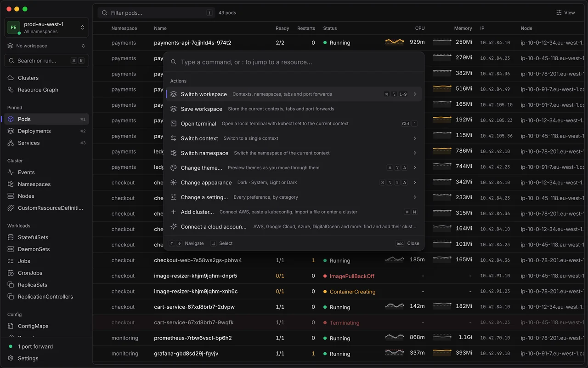Select pod cart-service-67xd8brb7-2dvpw

(x=194, y=307)
